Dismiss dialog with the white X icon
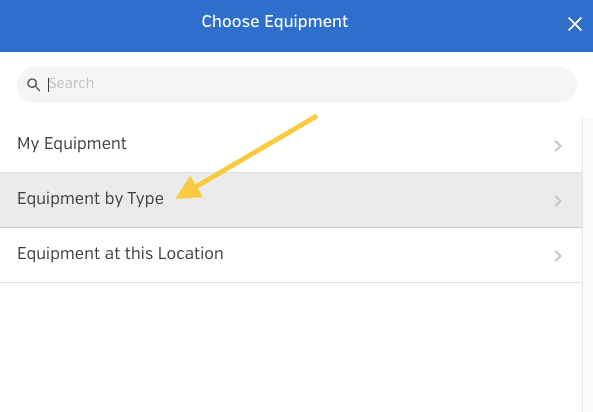This screenshot has height=412, width=593. click(574, 24)
